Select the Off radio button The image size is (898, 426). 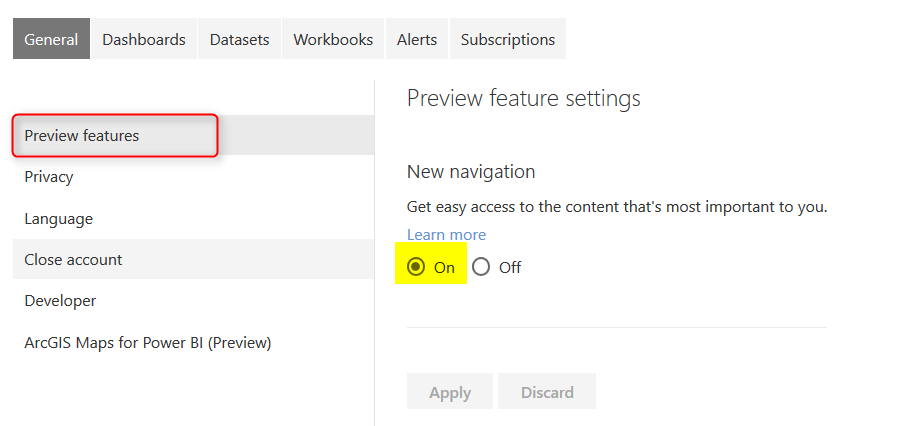pos(481,267)
